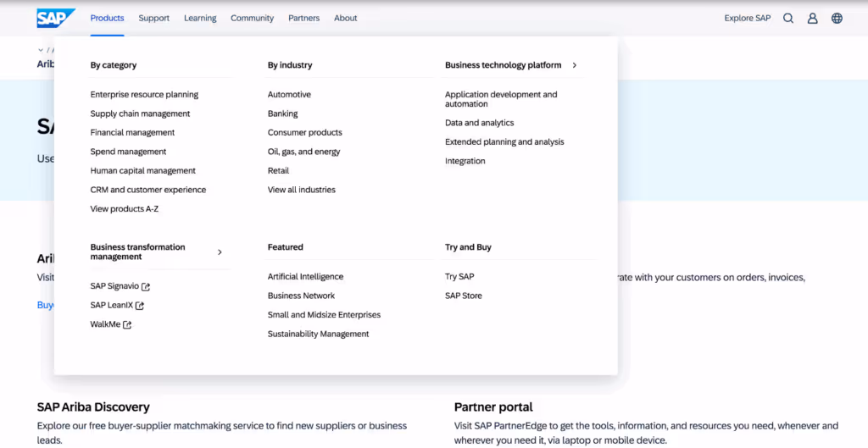The image size is (868, 448).
Task: Open the Community menu
Action: click(x=253, y=19)
